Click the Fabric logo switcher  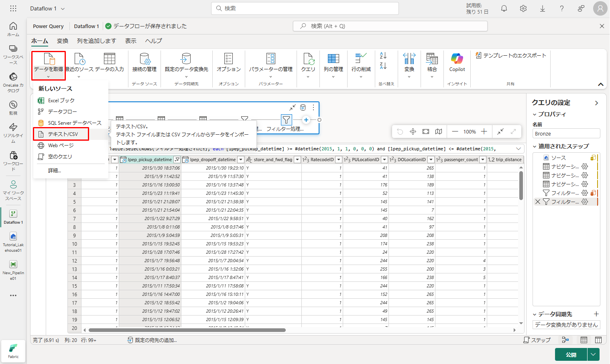click(13, 351)
